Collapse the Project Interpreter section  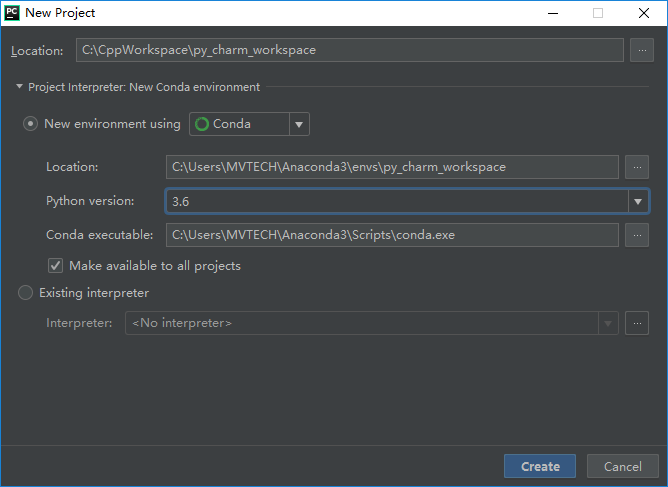pyautogui.click(x=19, y=86)
